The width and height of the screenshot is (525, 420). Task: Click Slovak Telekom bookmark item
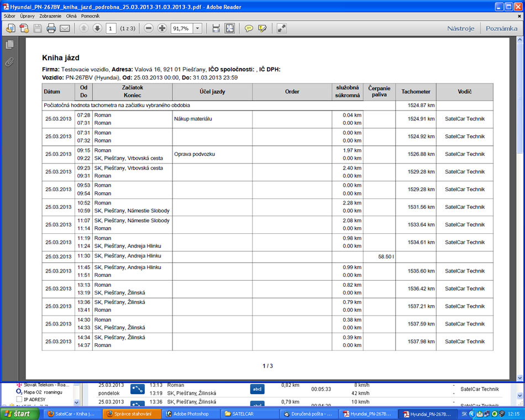click(x=43, y=385)
